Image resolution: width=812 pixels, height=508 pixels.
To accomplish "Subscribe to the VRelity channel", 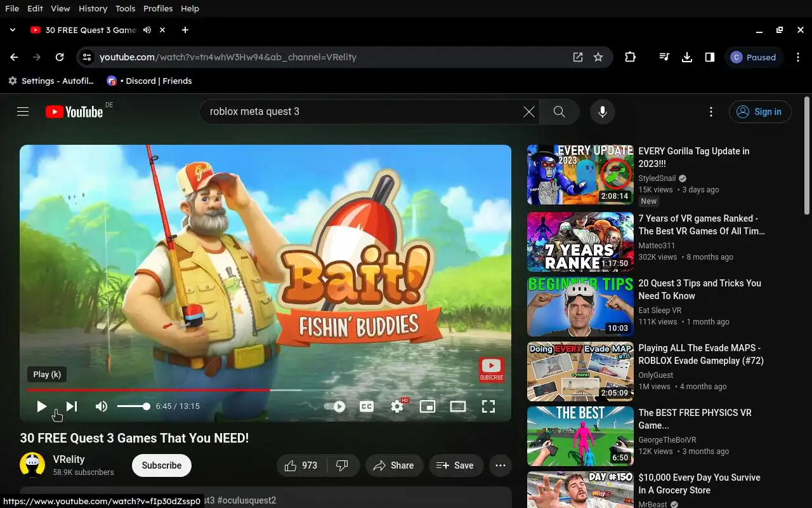I will point(162,465).
